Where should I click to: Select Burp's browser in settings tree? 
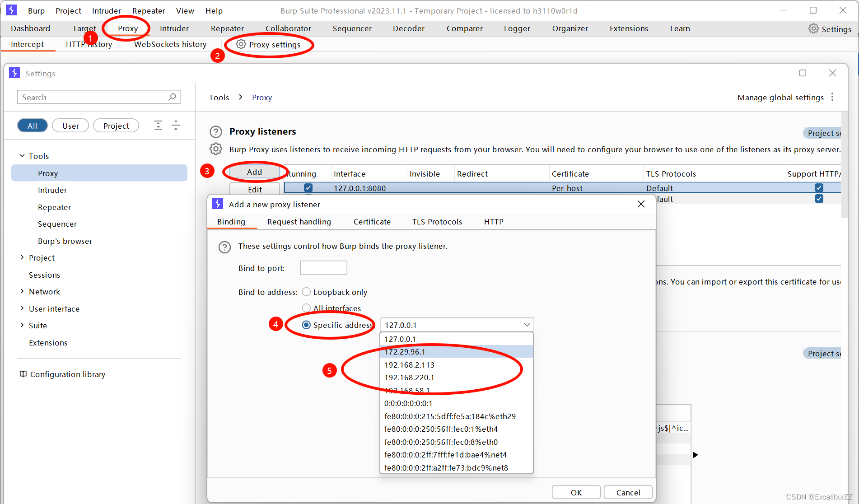(65, 241)
